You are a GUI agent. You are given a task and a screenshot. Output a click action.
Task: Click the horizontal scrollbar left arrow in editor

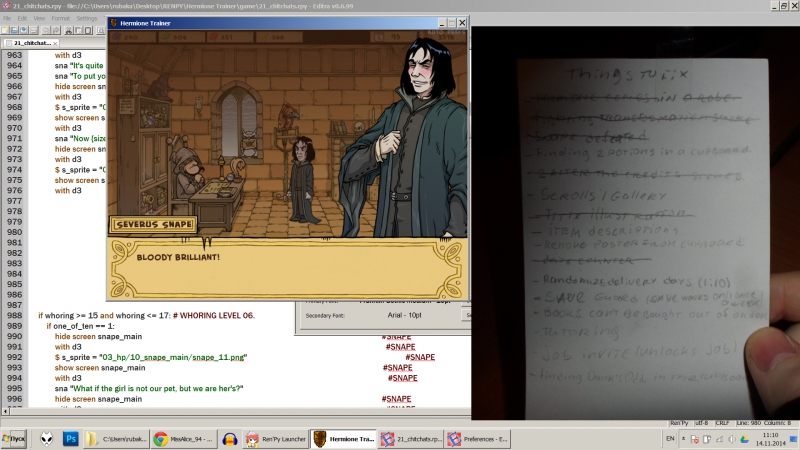pos(5,411)
